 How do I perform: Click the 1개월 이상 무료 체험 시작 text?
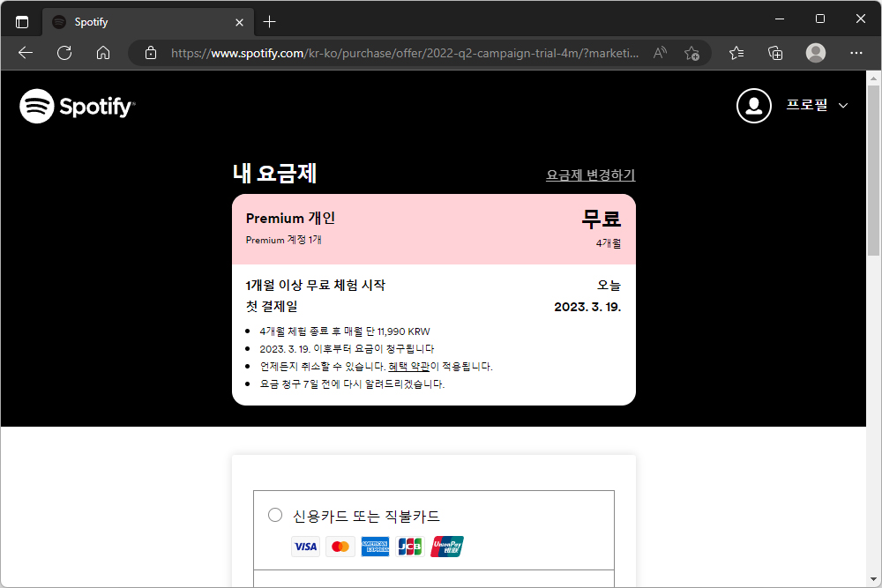[316, 285]
